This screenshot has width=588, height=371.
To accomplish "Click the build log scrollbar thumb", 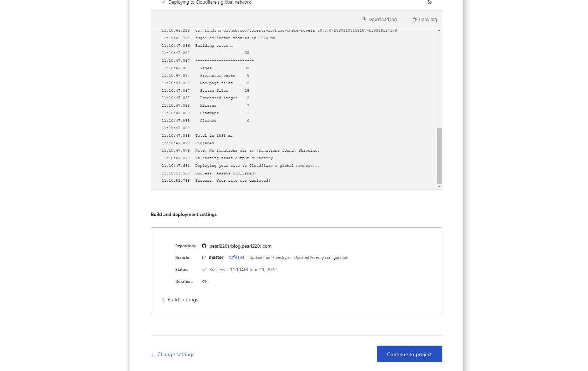I will (x=439, y=156).
